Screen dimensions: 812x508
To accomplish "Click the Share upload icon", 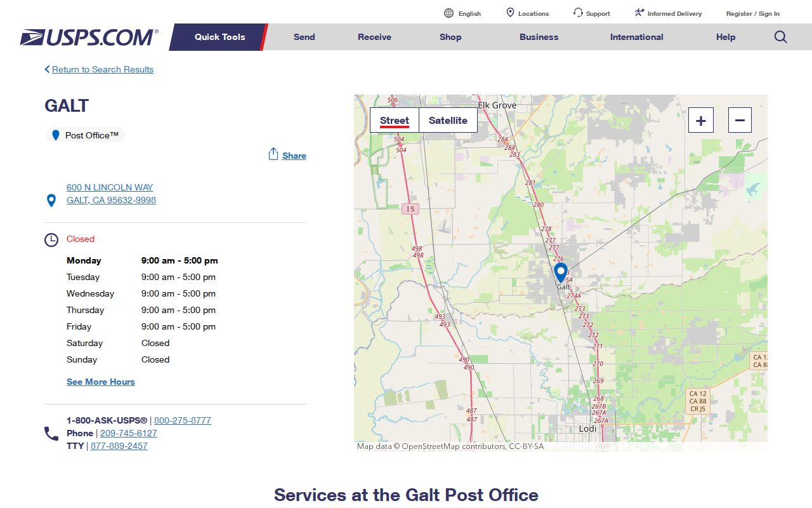I will (x=273, y=154).
